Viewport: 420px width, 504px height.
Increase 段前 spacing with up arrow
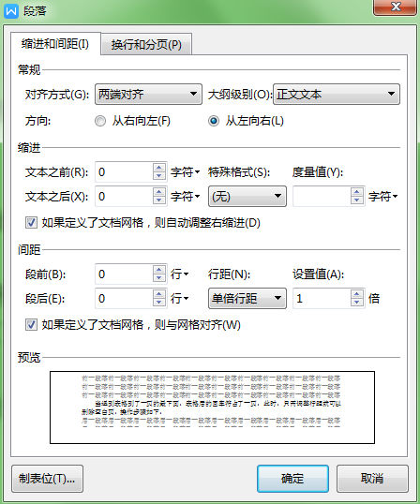click(x=158, y=270)
